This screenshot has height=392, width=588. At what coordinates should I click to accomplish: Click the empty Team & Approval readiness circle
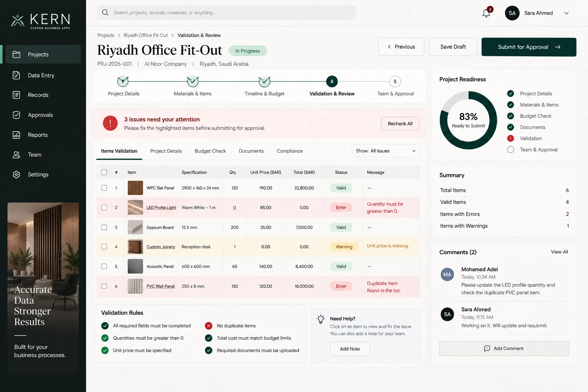coord(510,150)
